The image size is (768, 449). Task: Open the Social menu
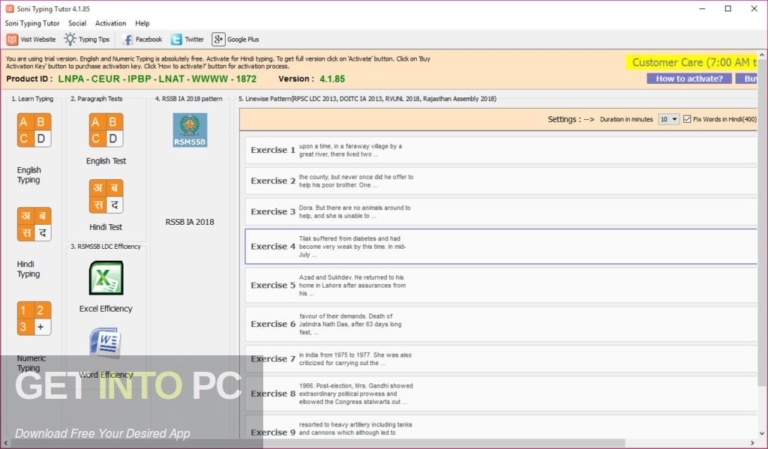click(77, 23)
